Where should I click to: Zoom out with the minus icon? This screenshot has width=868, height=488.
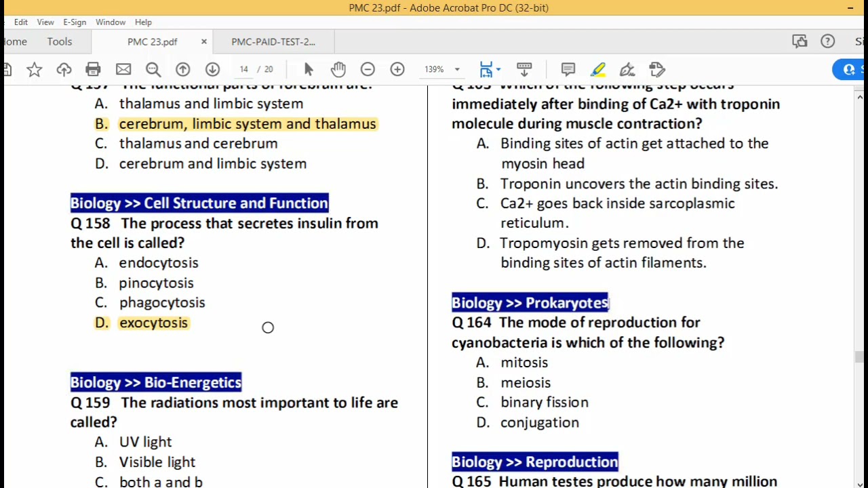pyautogui.click(x=368, y=69)
